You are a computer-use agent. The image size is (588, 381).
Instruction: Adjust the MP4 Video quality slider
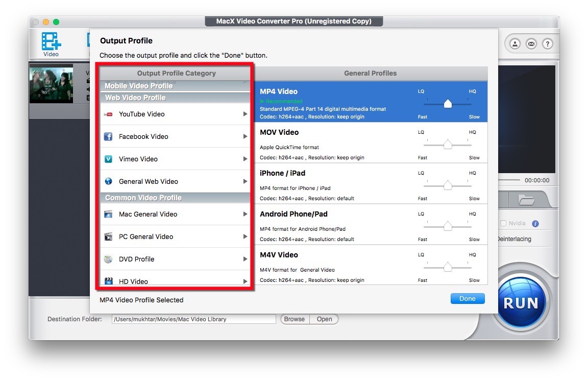(448, 104)
